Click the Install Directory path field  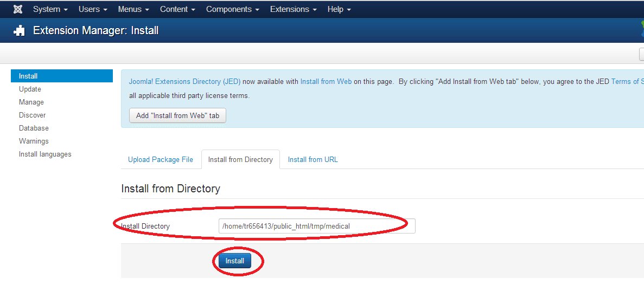tap(317, 226)
